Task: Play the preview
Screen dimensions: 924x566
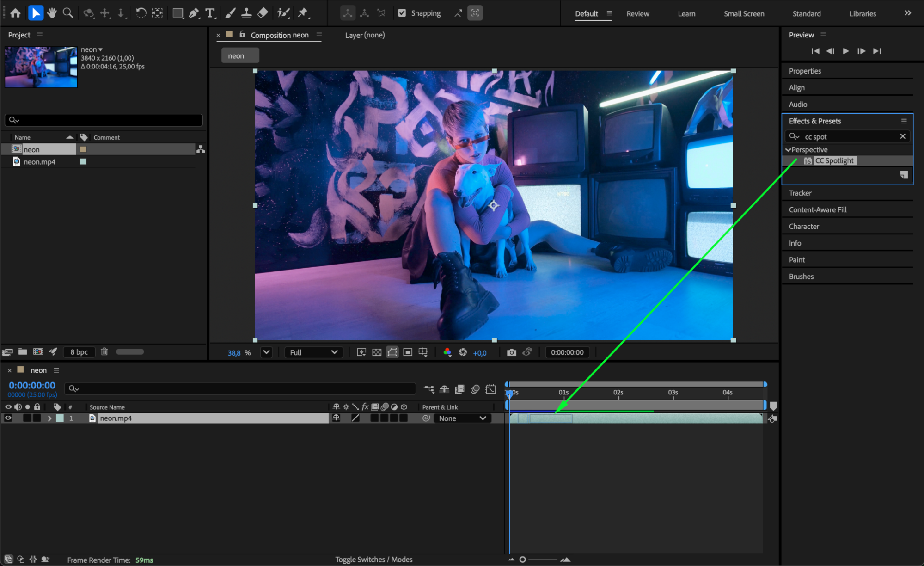Action: coord(845,51)
